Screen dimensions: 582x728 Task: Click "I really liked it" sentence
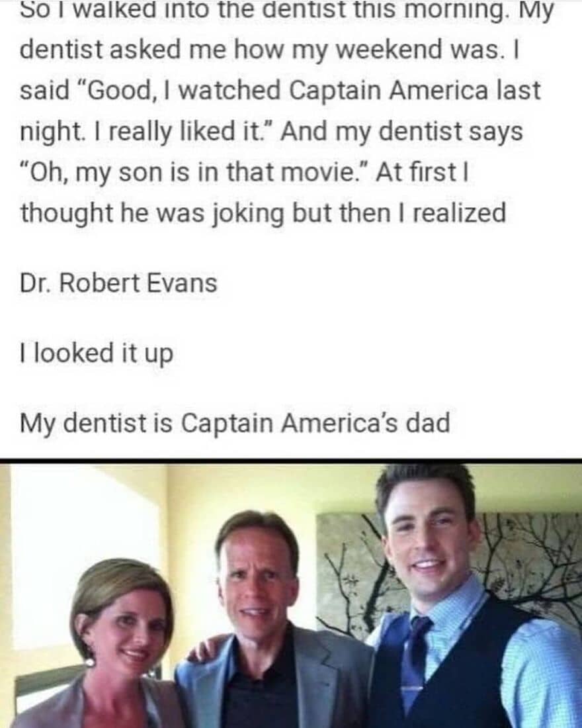point(145,132)
